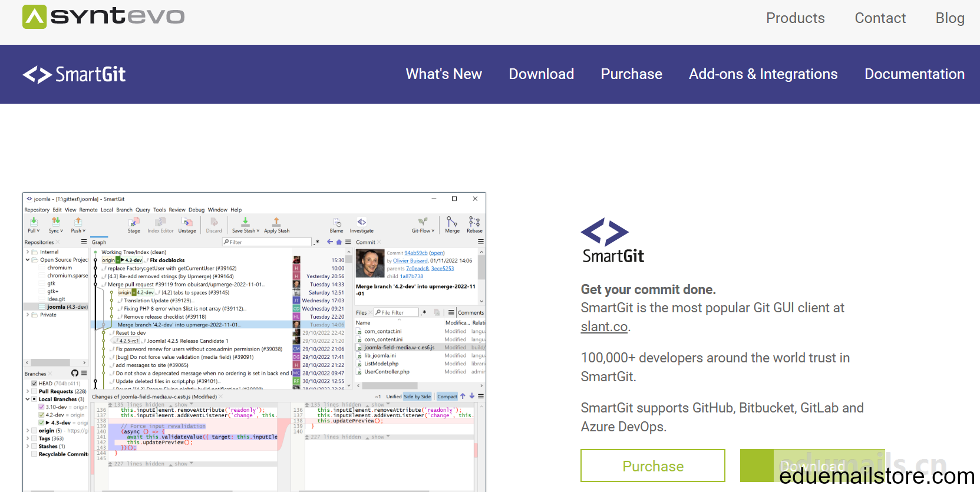Jump to previous change with up arrow icon
The image size is (980, 492).
coord(463,396)
